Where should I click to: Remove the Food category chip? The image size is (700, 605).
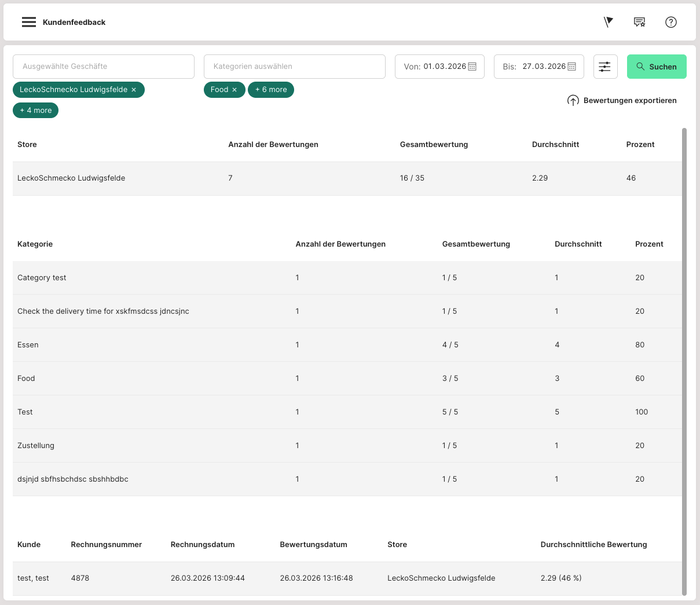[234, 90]
